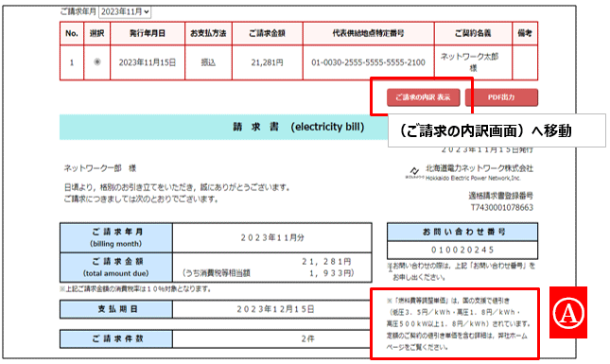The height and width of the screenshot is (364, 610).
Task: Click the ご請求金額 (total amount due) label cell
Action: (116, 268)
